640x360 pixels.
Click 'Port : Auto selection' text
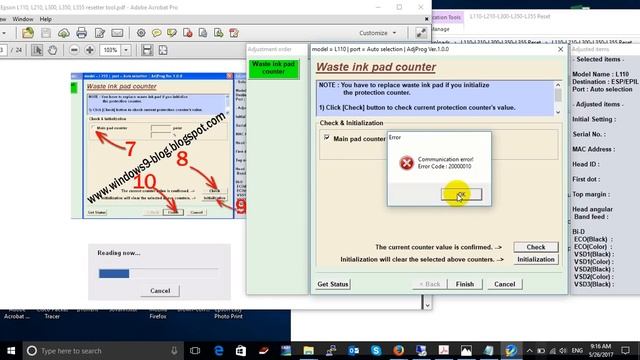click(602, 89)
